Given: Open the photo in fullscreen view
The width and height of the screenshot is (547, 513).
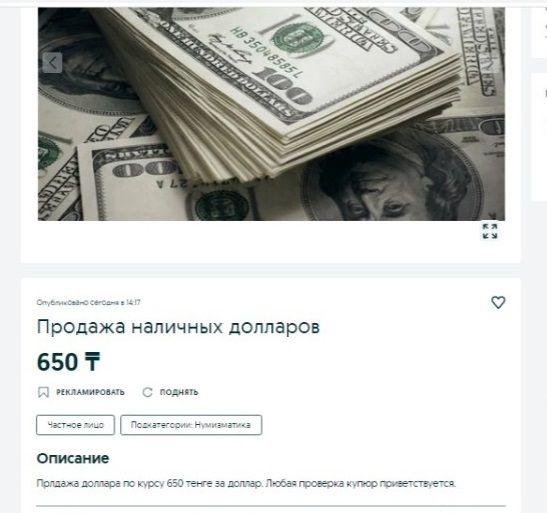Looking at the screenshot, I should point(489,231).
